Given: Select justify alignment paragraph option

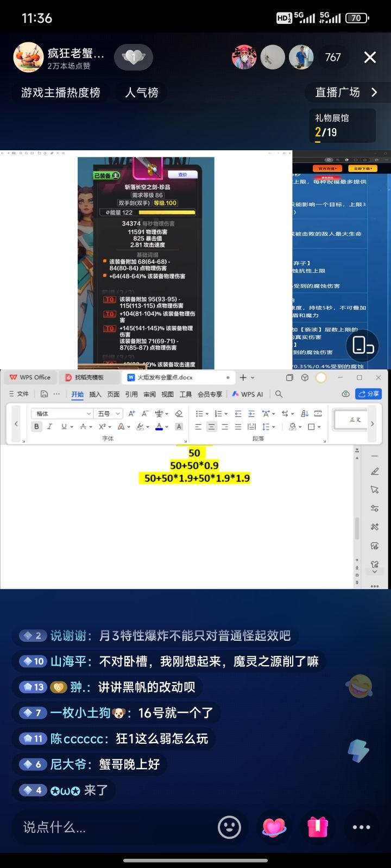Looking at the screenshot, I should (x=238, y=427).
